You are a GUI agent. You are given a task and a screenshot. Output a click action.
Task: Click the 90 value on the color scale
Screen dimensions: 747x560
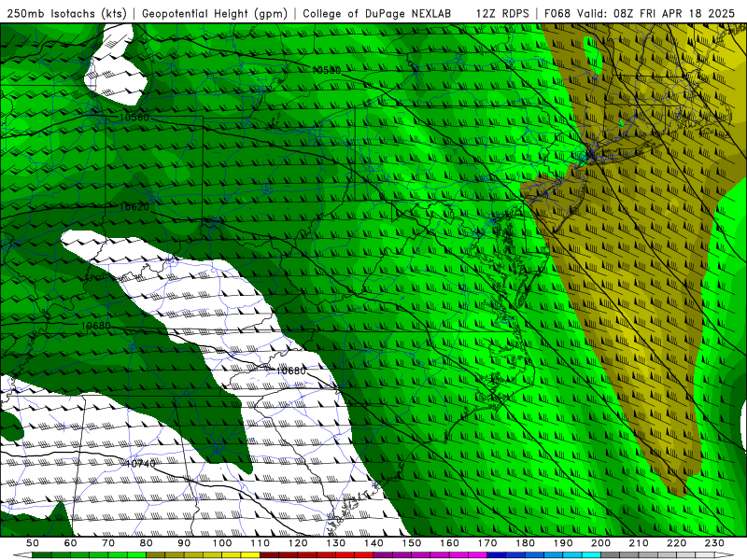coord(184,543)
